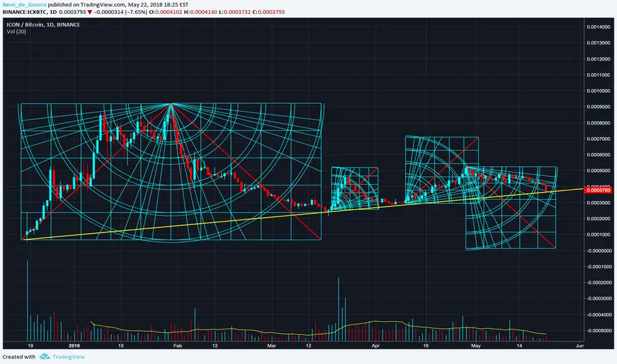617x364 pixels.
Task: Click the low value L:0.0003732
Action: click(234, 12)
